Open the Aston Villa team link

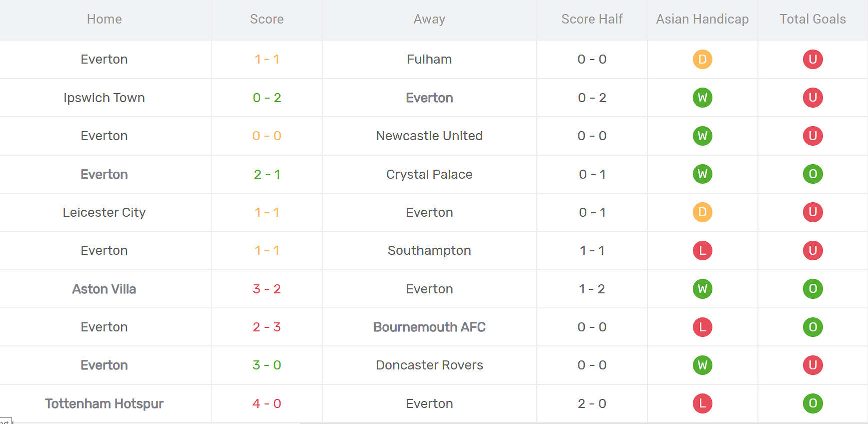[x=104, y=289]
